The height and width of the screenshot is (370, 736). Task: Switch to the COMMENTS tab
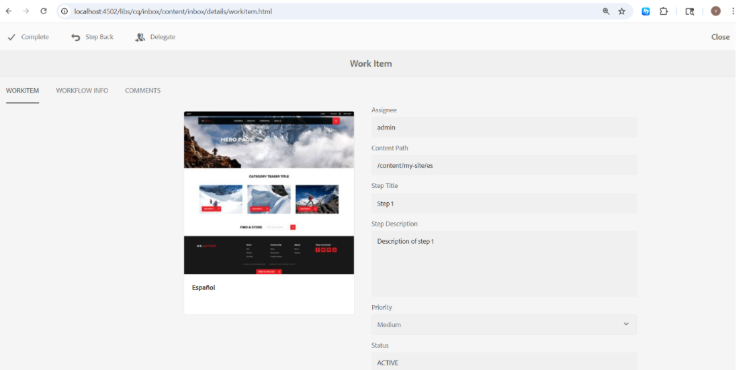coord(143,91)
